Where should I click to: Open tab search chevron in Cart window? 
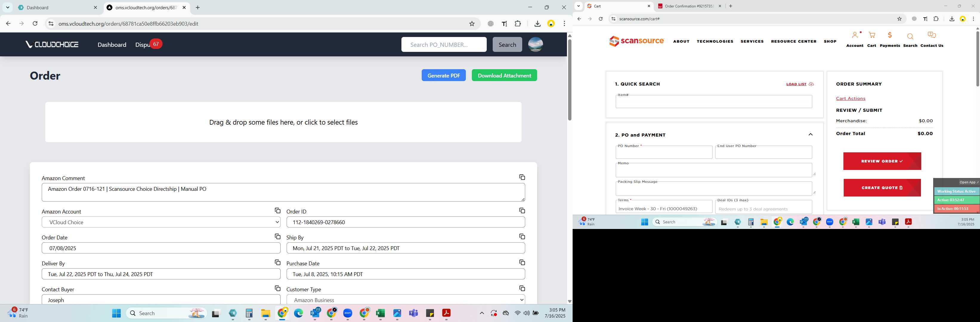pyautogui.click(x=579, y=6)
